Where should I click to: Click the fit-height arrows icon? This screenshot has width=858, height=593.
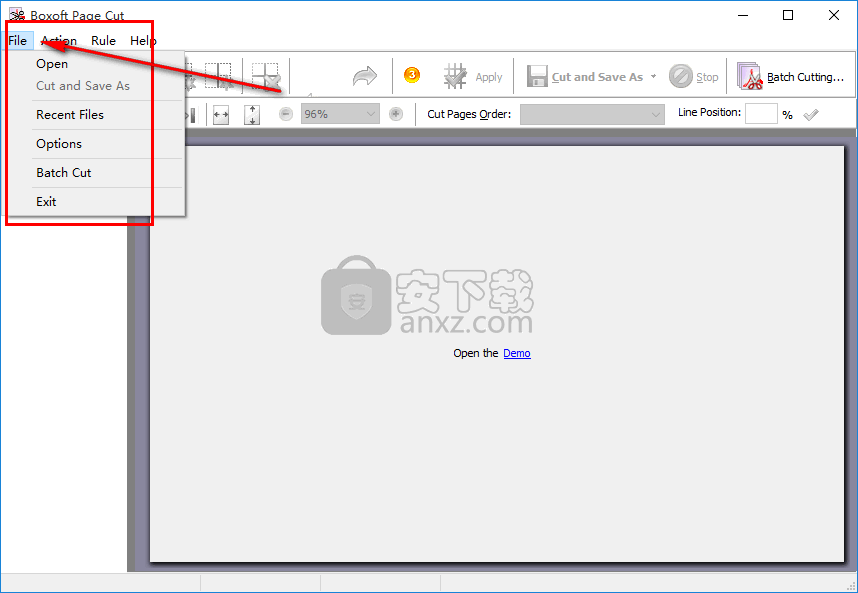tap(252, 115)
